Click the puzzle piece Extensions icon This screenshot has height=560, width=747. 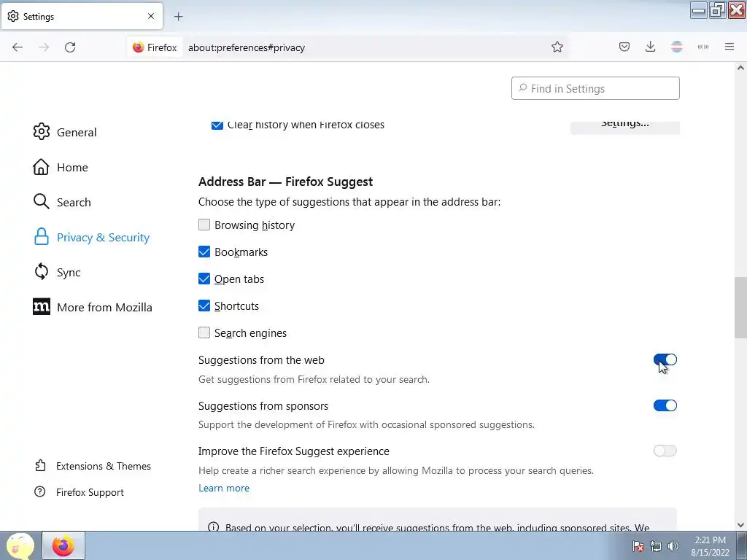(41, 465)
